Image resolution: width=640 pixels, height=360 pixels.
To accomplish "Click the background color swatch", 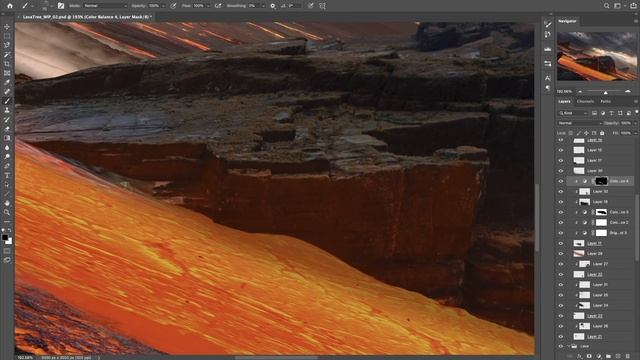I will pos(9,242).
